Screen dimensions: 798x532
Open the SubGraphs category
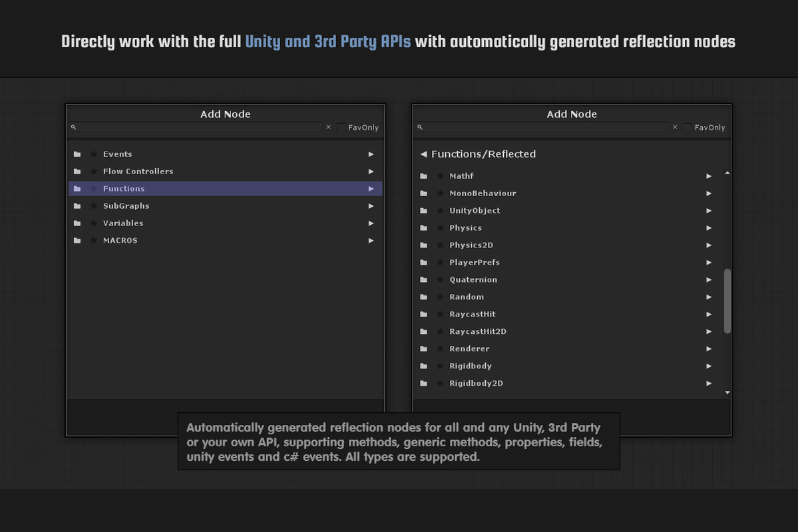coord(226,206)
